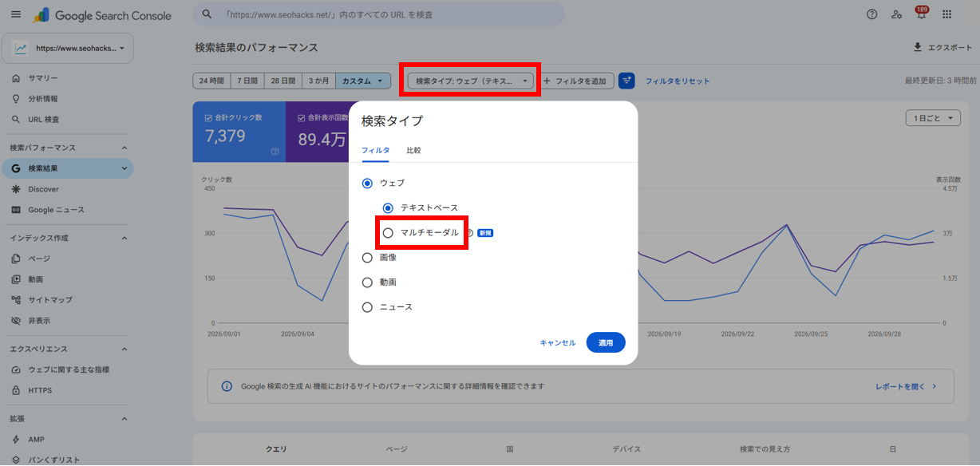Screen dimensions: 980x466
Task: Click the レポートを開く link
Action: point(906,386)
